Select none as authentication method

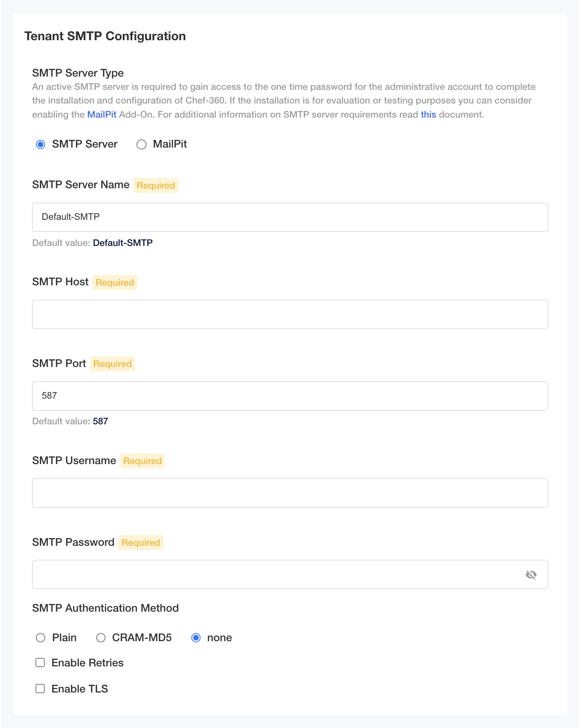pyautogui.click(x=196, y=637)
